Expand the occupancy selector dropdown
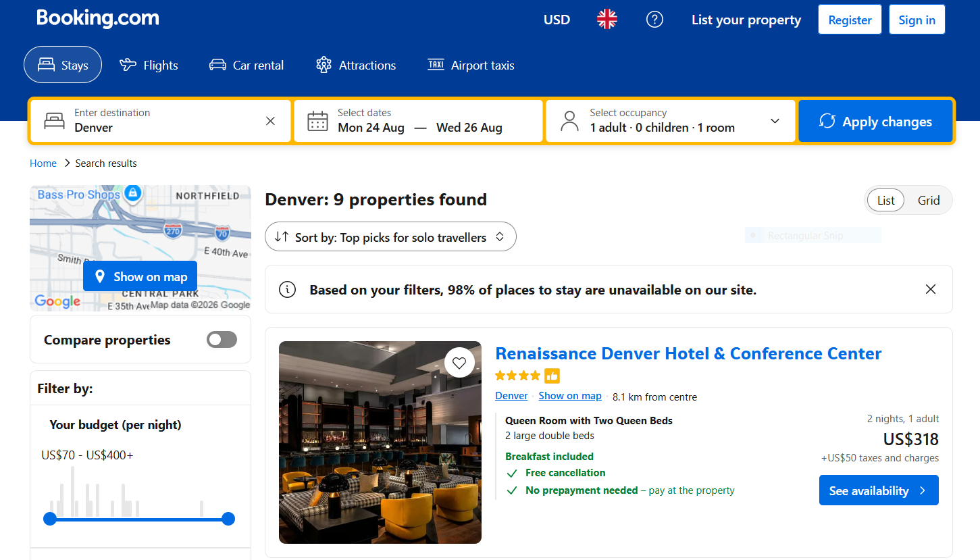This screenshot has height=560, width=980. pos(775,121)
